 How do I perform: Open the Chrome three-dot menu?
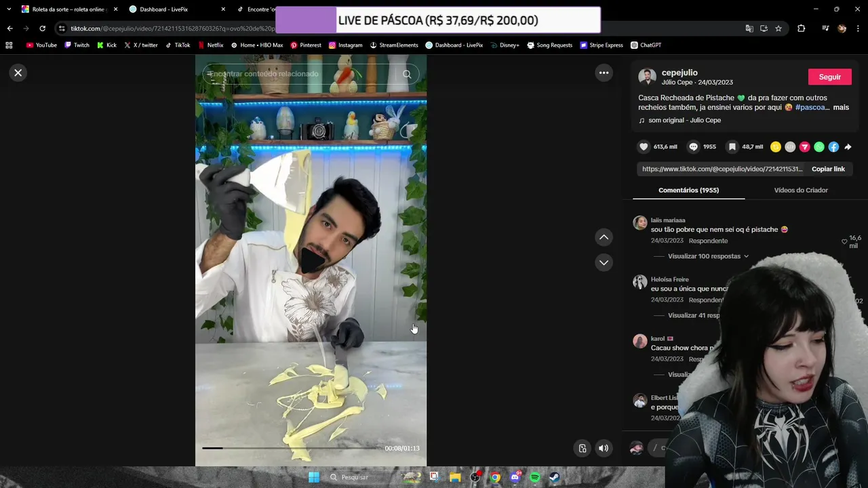pos(859,28)
